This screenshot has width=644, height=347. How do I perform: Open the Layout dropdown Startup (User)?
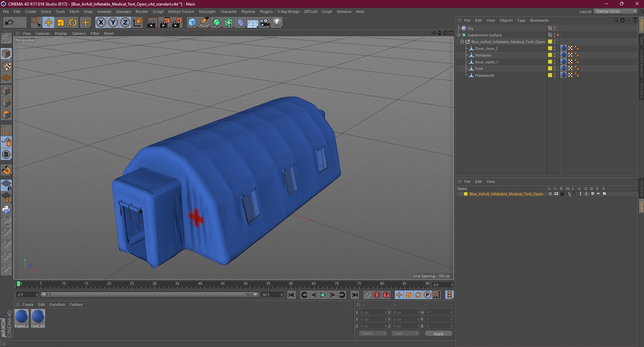click(x=616, y=11)
